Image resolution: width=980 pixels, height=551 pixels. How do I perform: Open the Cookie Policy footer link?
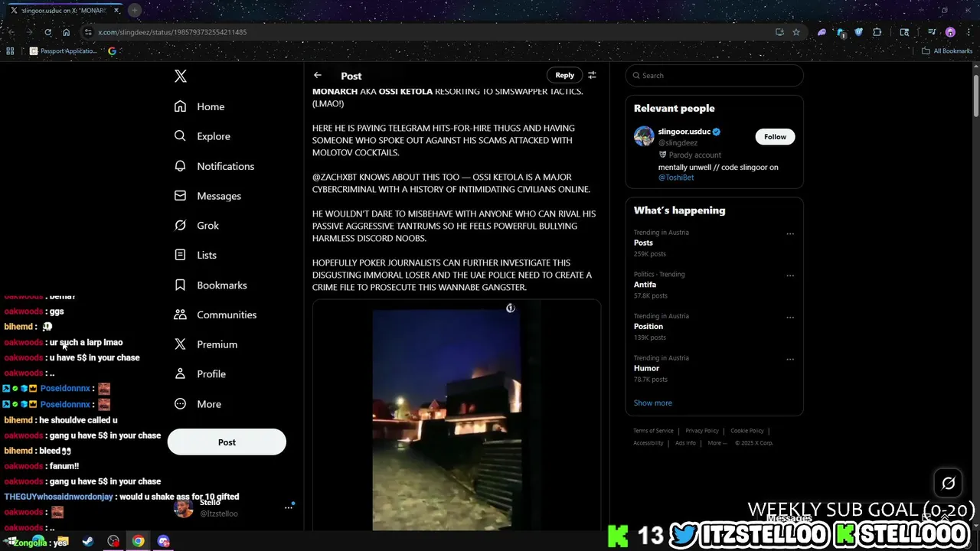747,431
